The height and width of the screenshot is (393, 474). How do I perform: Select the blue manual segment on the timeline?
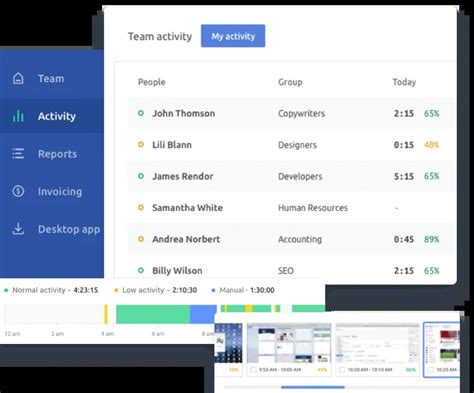point(203,314)
